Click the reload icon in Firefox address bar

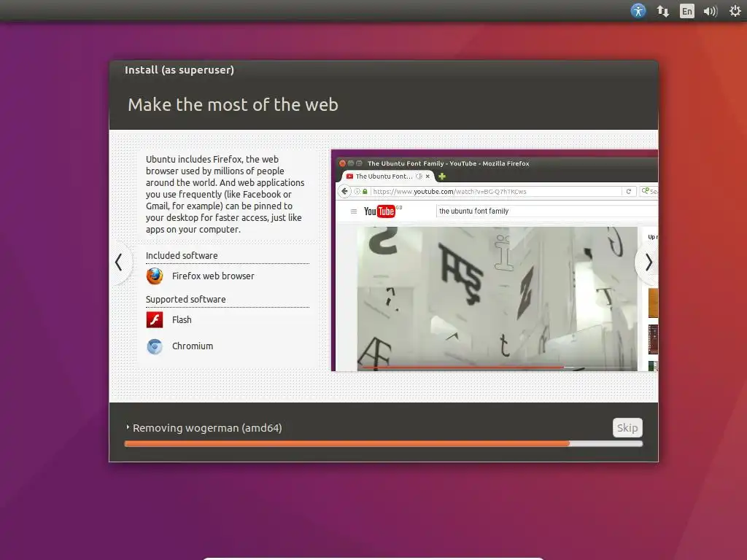click(628, 192)
